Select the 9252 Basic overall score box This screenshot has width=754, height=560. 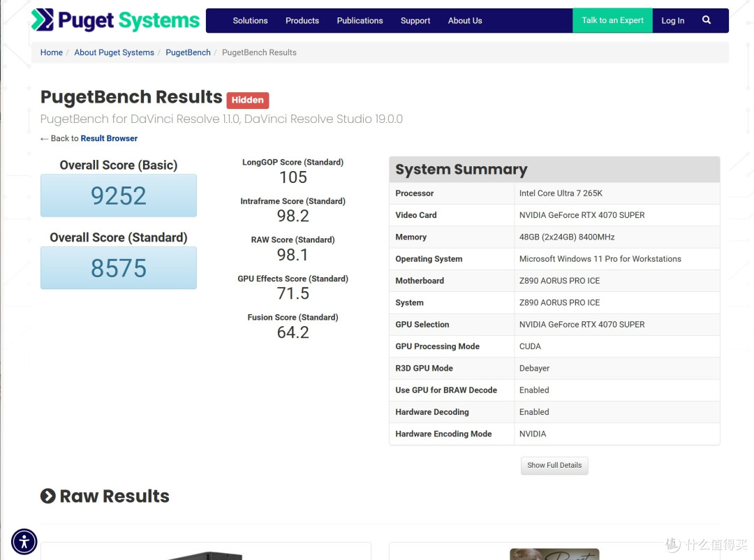point(119,196)
